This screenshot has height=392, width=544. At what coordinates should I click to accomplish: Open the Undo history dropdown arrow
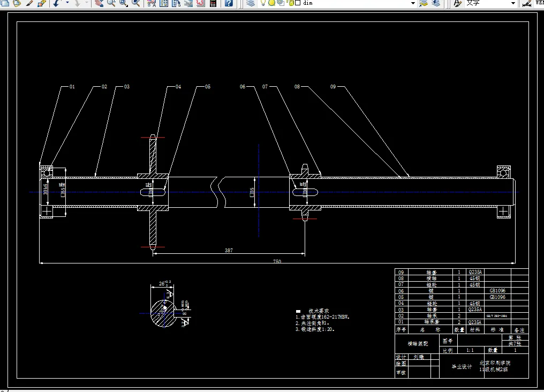tap(67, 3)
